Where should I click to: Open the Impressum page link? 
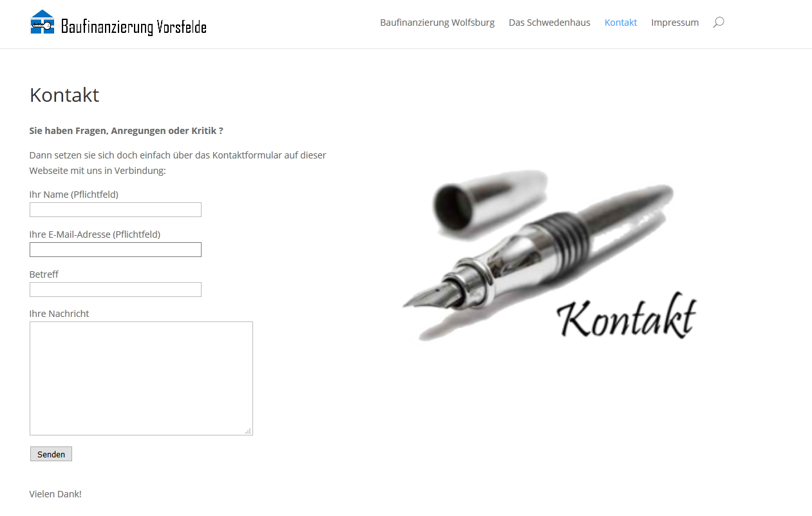[x=675, y=23]
